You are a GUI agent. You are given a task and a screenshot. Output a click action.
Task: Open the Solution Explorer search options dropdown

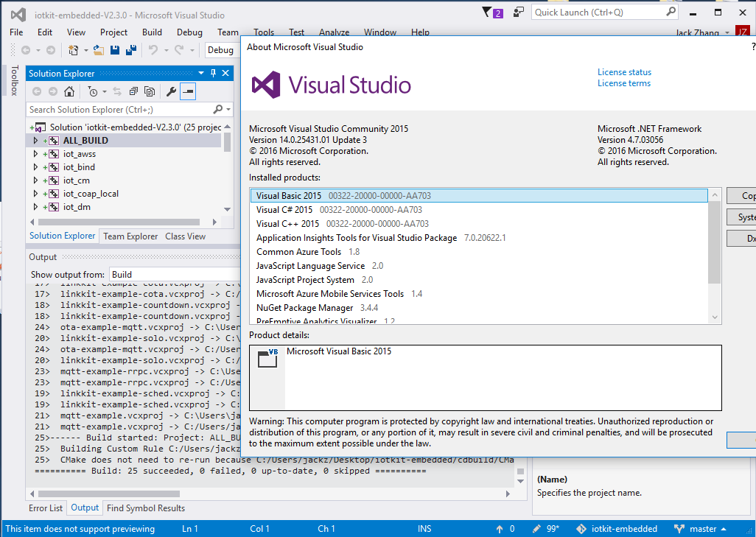[x=228, y=110]
